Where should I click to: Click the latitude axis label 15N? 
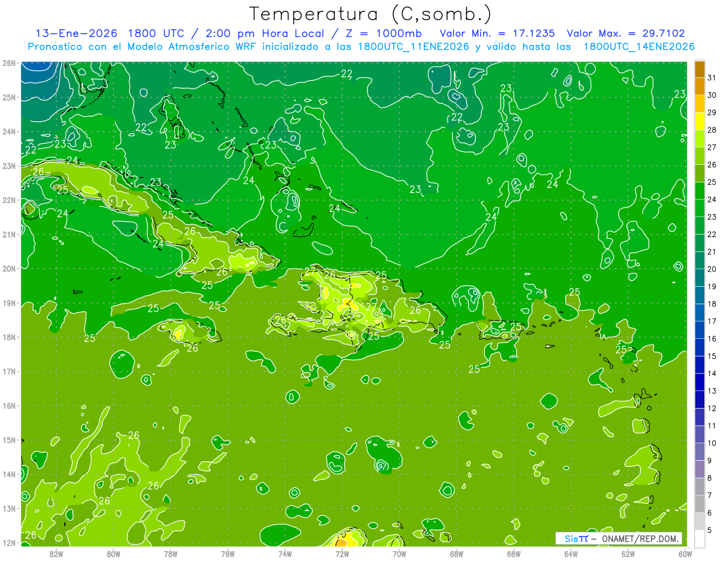pos(8,440)
